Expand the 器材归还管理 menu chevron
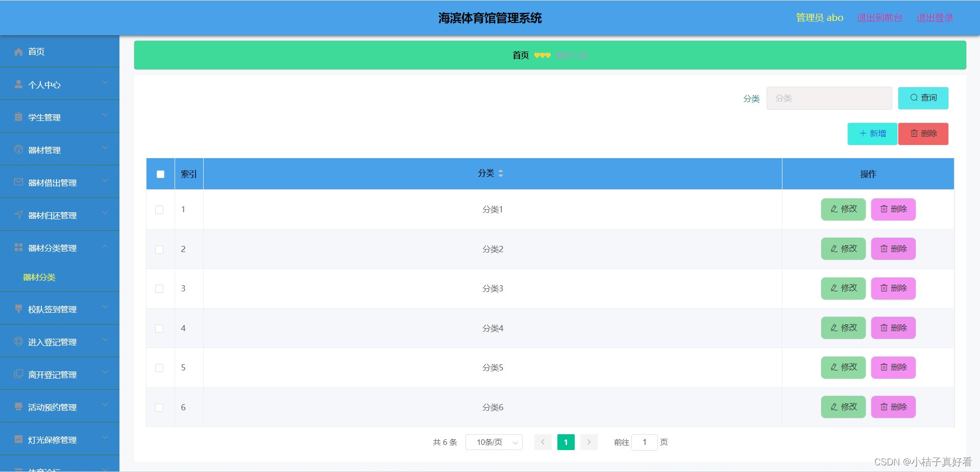Screen dimensions: 980x472 pos(105,213)
